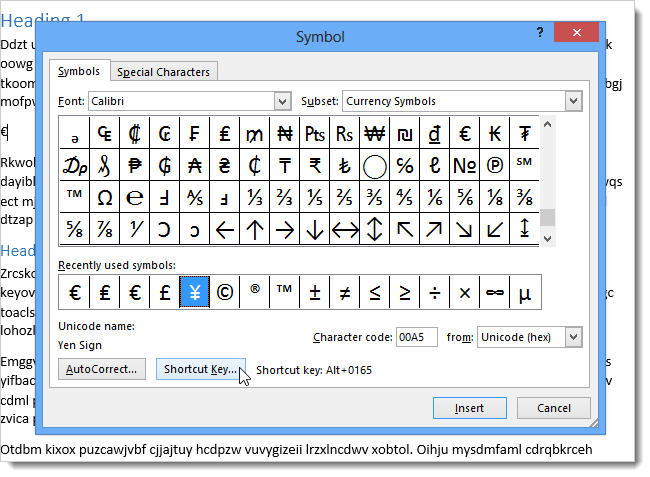Select the copyright sign in recent symbols
650x477 pixels.
[x=224, y=292]
